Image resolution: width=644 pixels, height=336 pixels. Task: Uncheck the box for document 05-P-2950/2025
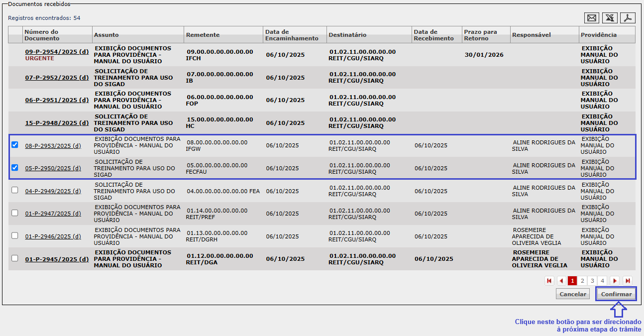[x=15, y=168]
